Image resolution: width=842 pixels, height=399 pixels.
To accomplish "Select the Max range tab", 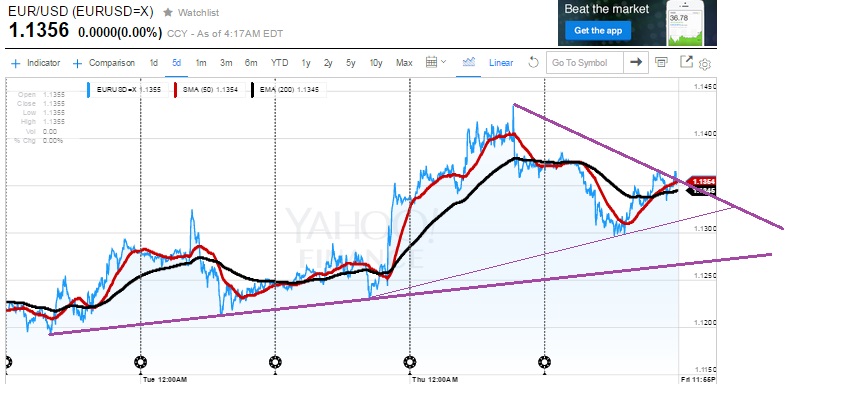I will pyautogui.click(x=404, y=63).
